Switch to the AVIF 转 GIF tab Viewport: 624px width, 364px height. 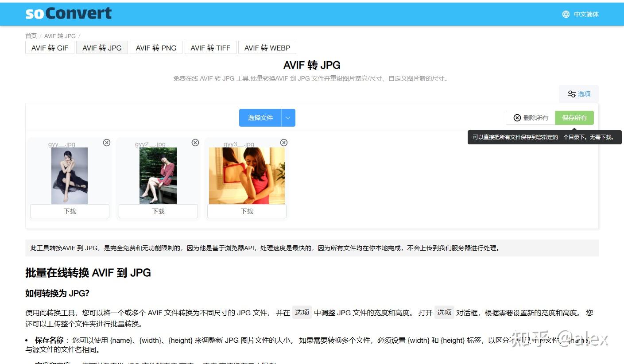coord(50,47)
